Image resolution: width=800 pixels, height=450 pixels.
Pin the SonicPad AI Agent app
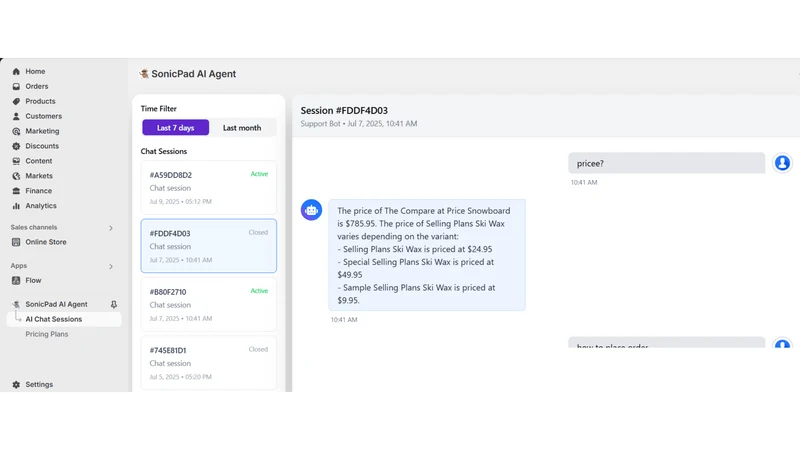point(114,304)
